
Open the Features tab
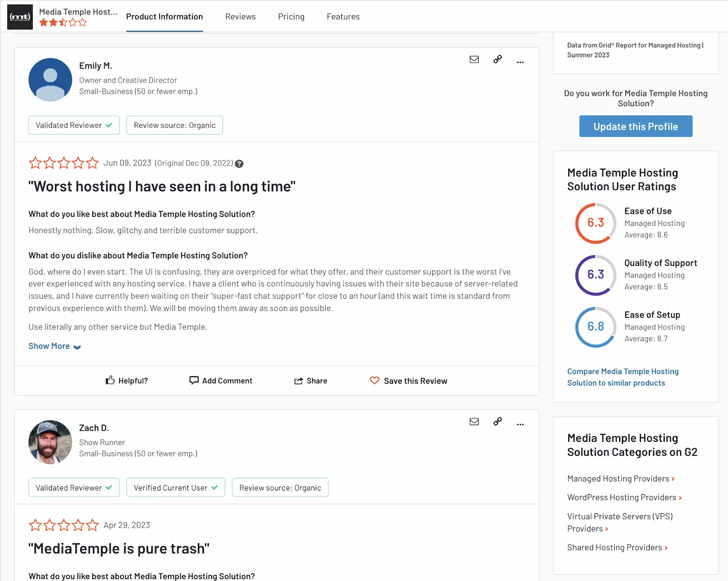tap(344, 17)
